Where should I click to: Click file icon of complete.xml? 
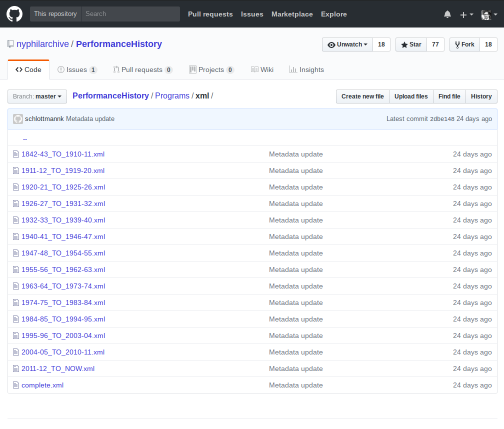tap(16, 385)
